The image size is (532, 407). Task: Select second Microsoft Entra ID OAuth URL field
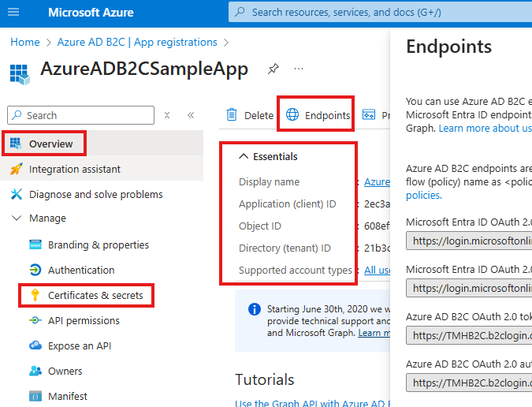click(x=469, y=288)
